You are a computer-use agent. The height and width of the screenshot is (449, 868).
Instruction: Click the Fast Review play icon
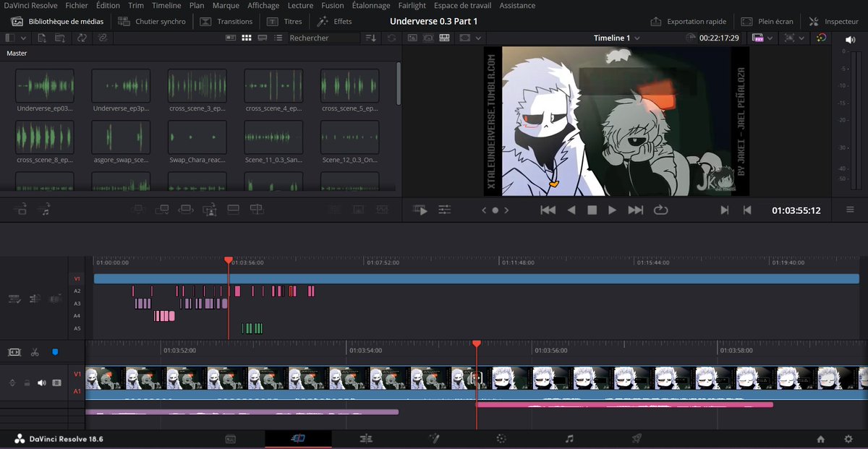(420, 210)
